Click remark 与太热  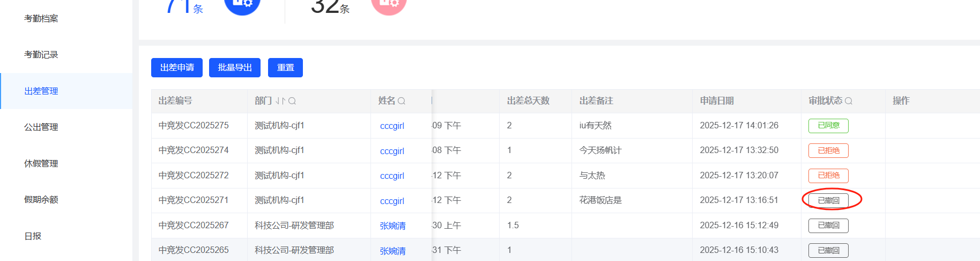tap(592, 175)
